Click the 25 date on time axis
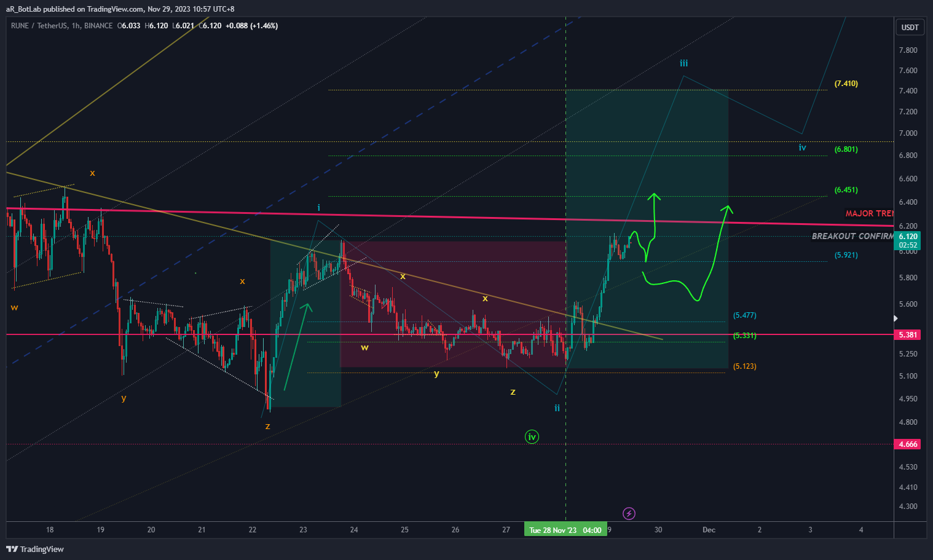The image size is (933, 560). coord(404,530)
